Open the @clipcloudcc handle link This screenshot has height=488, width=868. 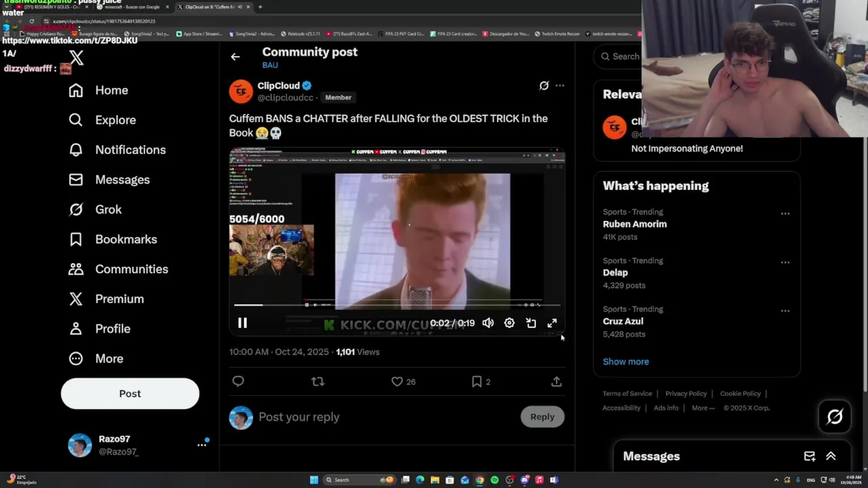pyautogui.click(x=285, y=98)
